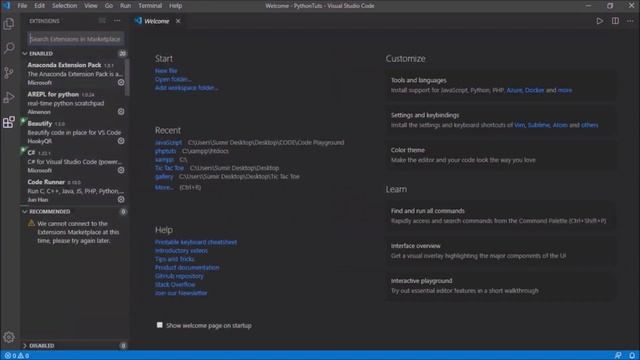The width and height of the screenshot is (640, 360).
Task: Manage gear for Anaconda Extension Pack
Action: [x=121, y=82]
